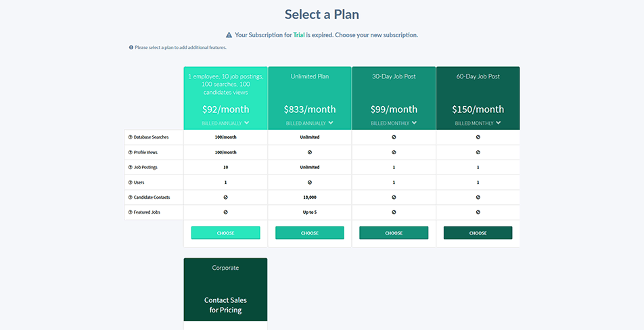Expand Billed Annually dropdown on $92/month plan
Image resolution: width=644 pixels, height=330 pixels.
click(225, 123)
